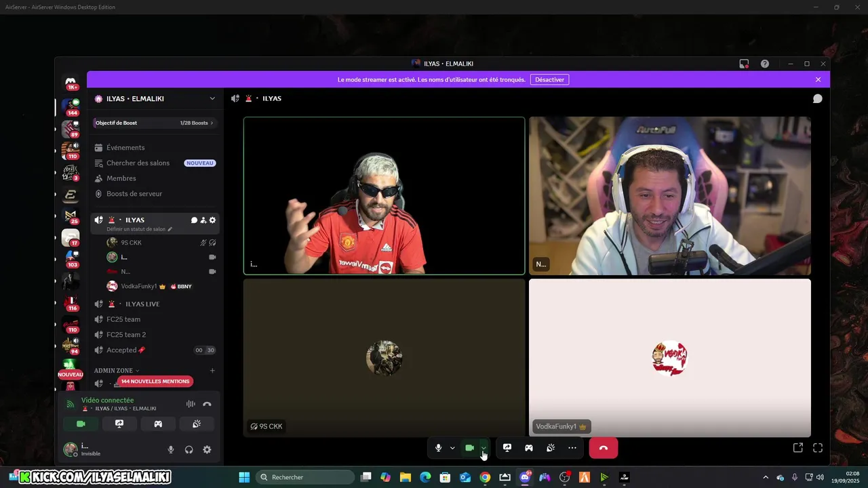Screen dimensions: 868x488
Task: Toggle camera in left voice panel
Action: click(81, 424)
